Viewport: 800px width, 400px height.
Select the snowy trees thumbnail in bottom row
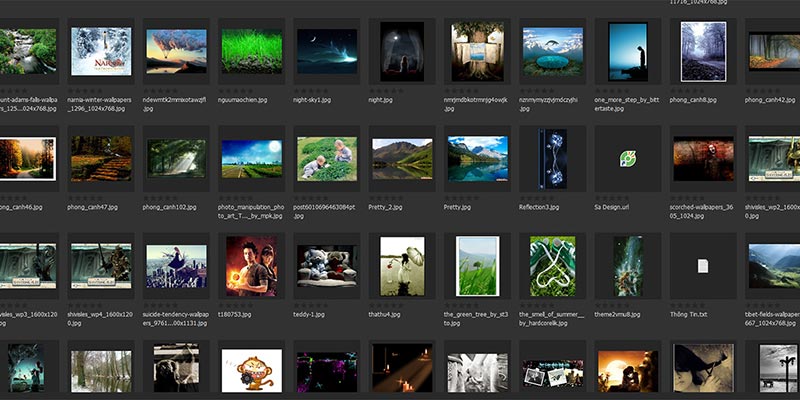(x=101, y=371)
